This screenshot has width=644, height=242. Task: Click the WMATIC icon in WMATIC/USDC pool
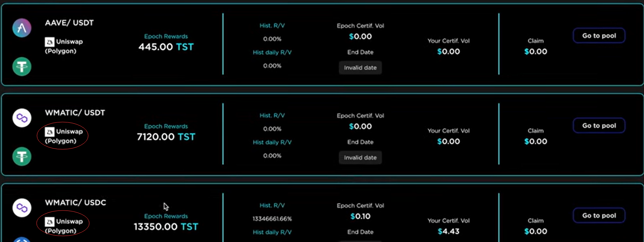pyautogui.click(x=22, y=208)
